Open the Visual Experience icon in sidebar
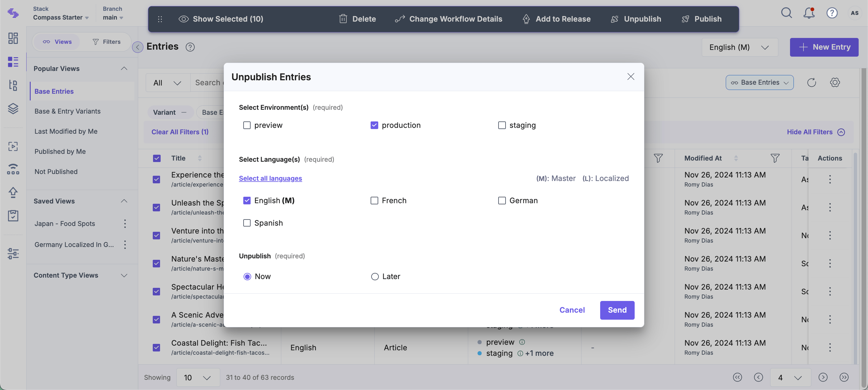868x390 pixels. coord(13,146)
